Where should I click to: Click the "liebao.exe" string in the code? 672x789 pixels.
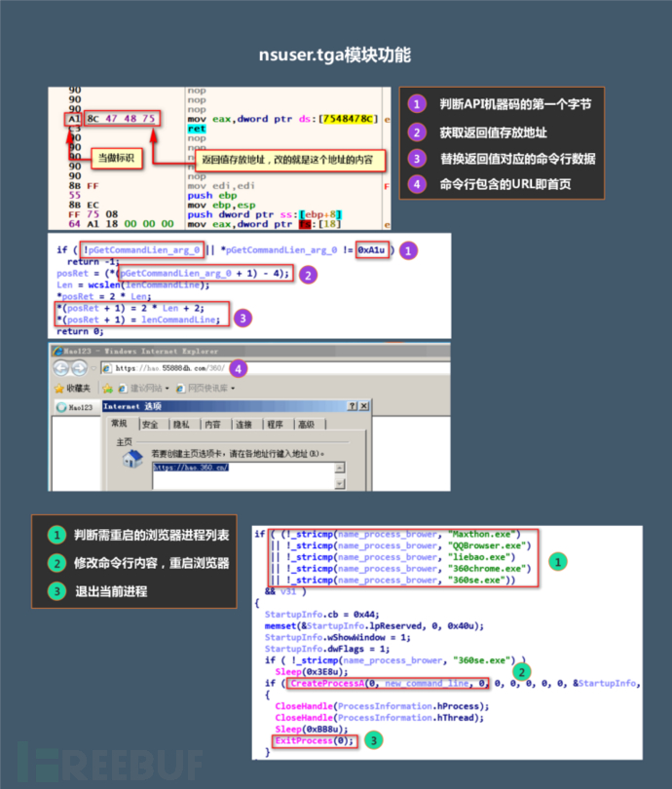(479, 557)
